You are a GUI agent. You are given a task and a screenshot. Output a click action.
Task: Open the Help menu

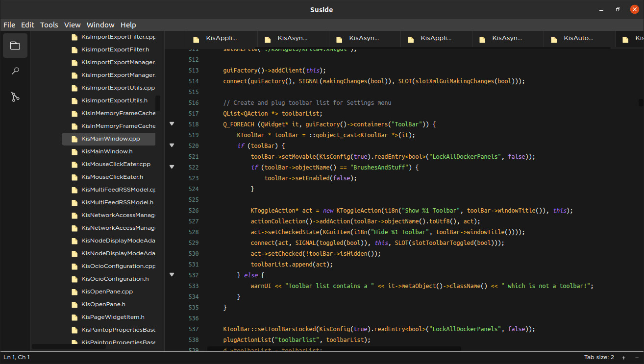tap(128, 24)
